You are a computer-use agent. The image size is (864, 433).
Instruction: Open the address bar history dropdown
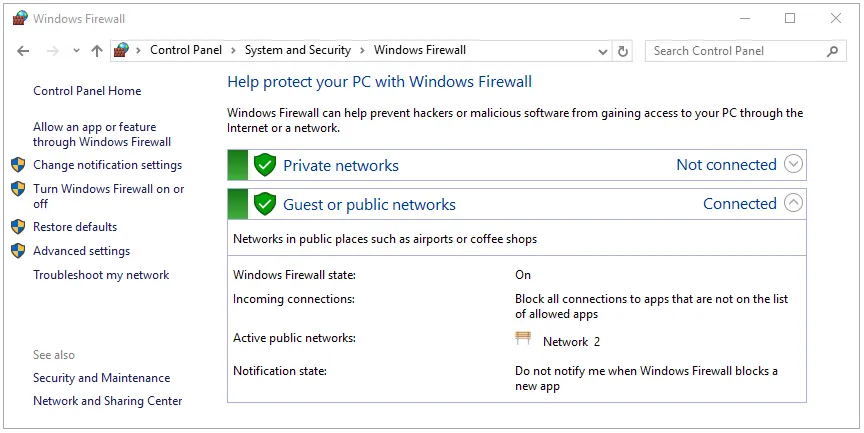coord(602,51)
